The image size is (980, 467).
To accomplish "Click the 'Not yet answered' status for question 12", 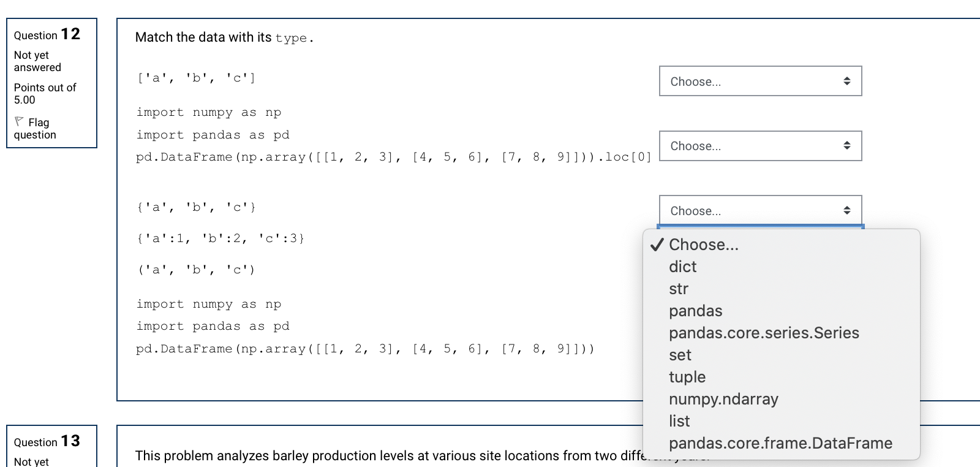I will point(37,61).
